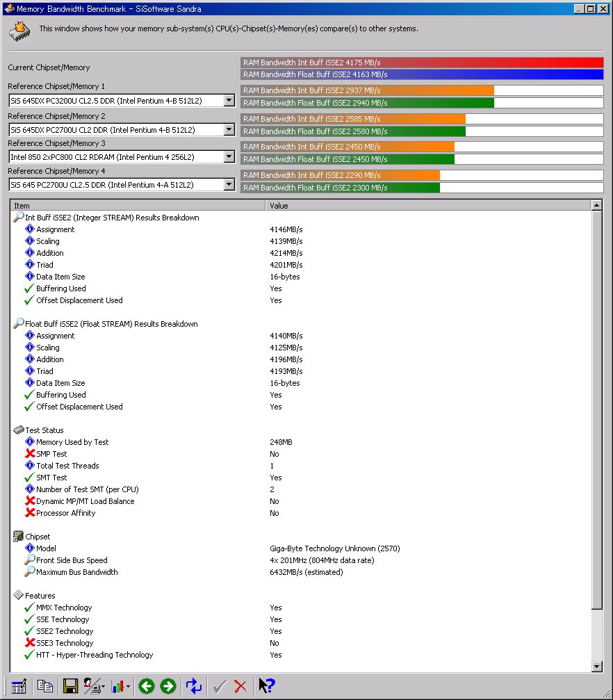Open Reference Chipset/Memory 4 dropdown arrow
Screen dimensions: 613x700
(x=229, y=184)
